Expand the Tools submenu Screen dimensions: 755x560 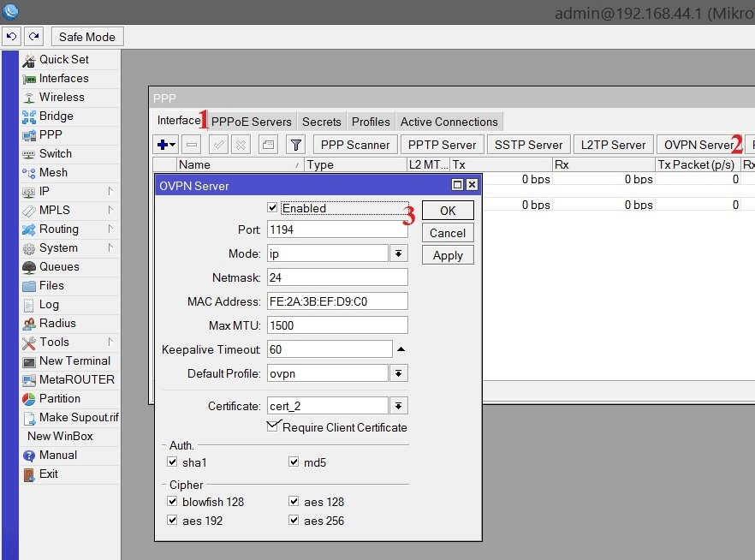point(110,342)
